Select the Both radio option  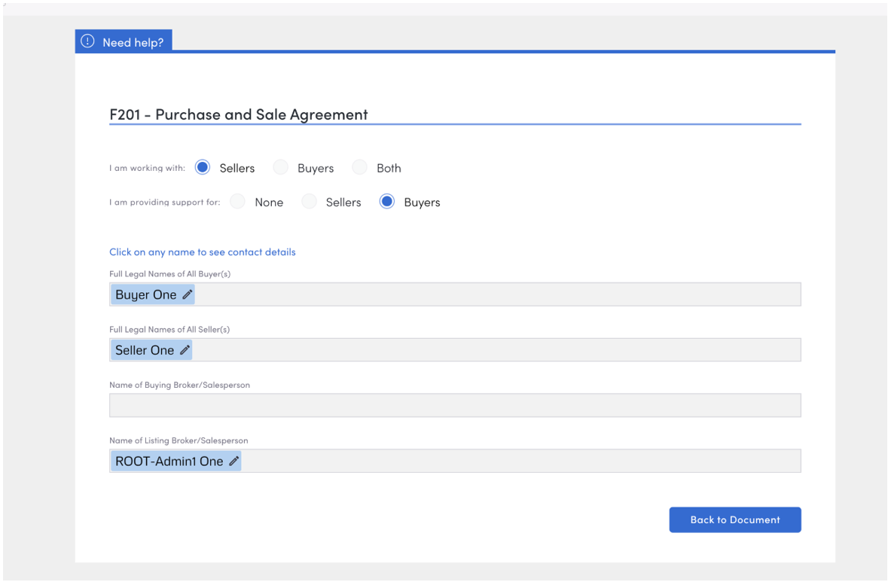pyautogui.click(x=360, y=168)
